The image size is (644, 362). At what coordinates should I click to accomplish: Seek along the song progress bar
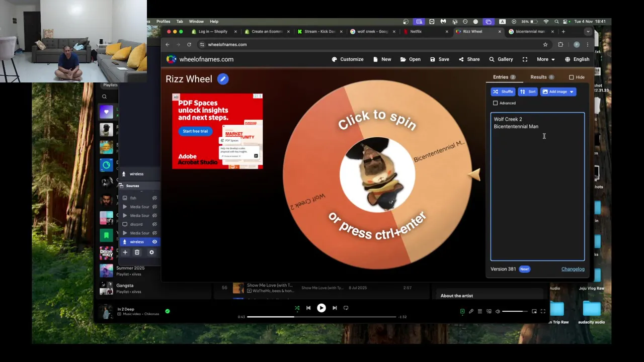point(321,317)
